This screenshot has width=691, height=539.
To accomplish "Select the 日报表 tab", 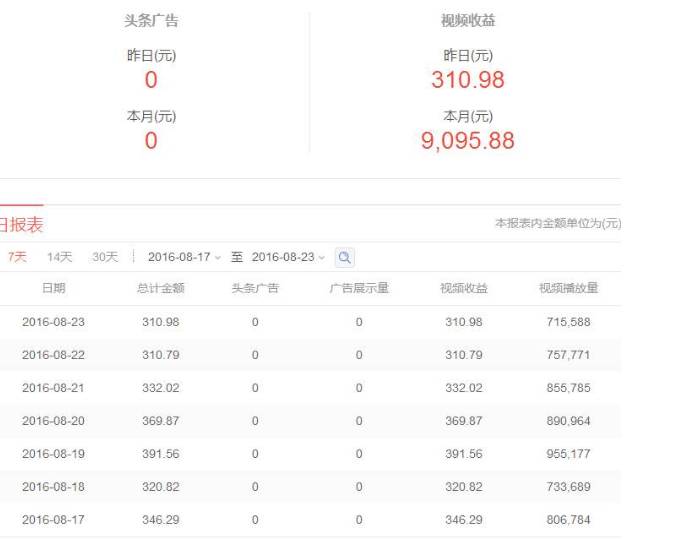I will 21,225.
